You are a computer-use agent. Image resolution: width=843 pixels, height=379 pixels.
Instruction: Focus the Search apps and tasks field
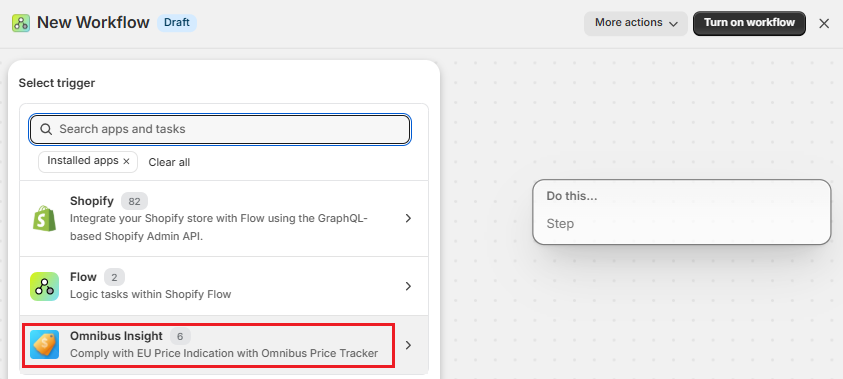(220, 129)
